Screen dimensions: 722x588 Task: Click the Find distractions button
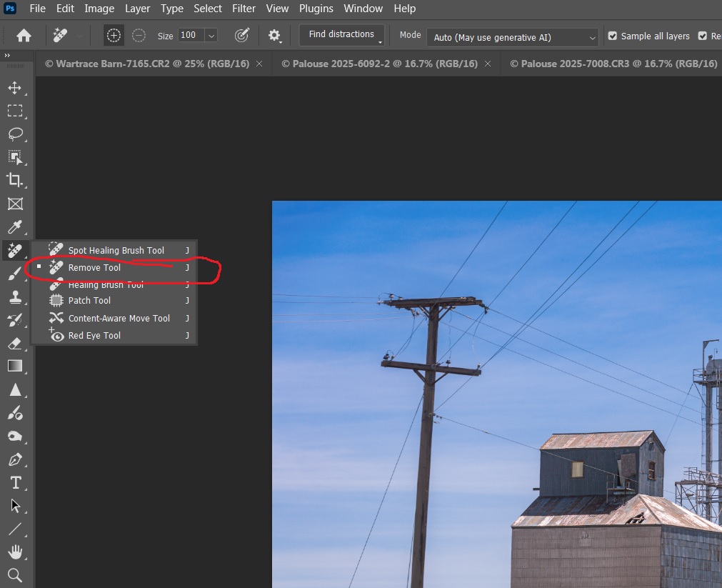[x=341, y=34]
